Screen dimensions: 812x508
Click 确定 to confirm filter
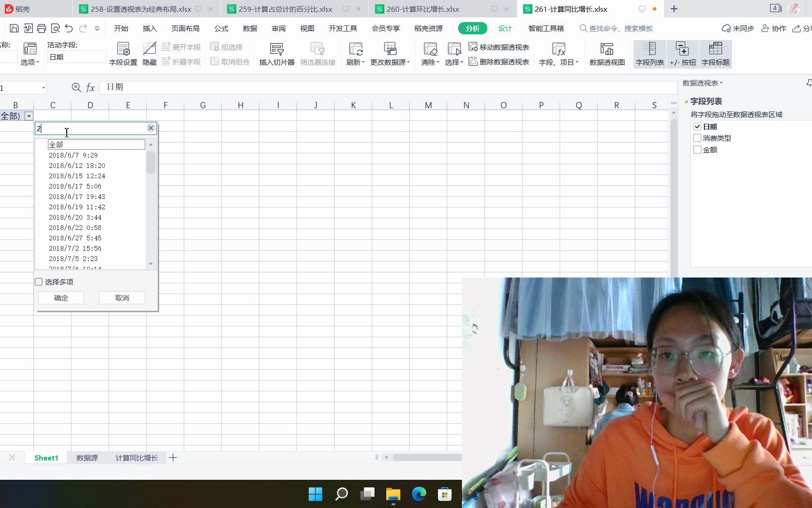point(61,298)
